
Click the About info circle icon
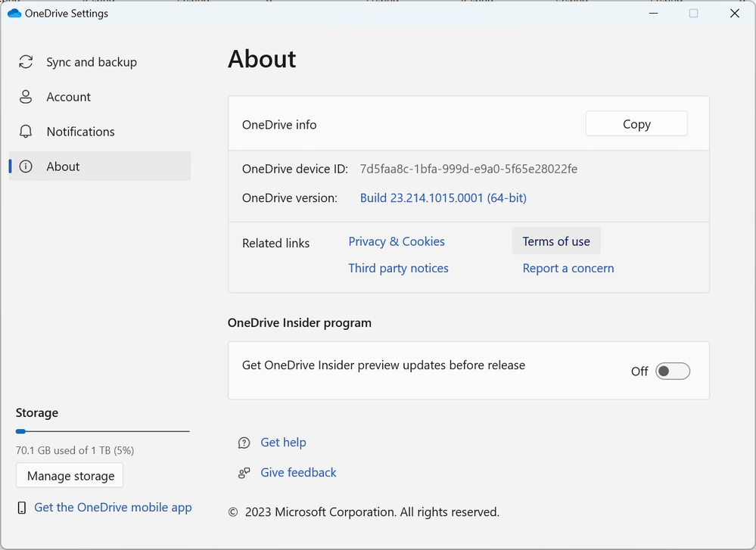26,166
